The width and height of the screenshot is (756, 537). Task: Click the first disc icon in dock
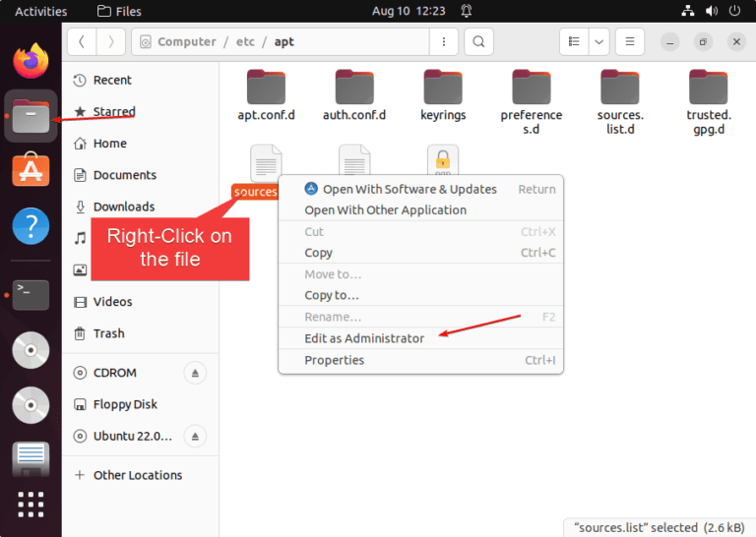click(31, 350)
